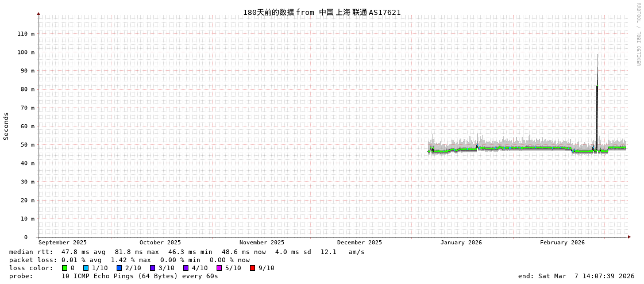Click the arrow at the X axis right end
644x284 pixels.
point(629,237)
